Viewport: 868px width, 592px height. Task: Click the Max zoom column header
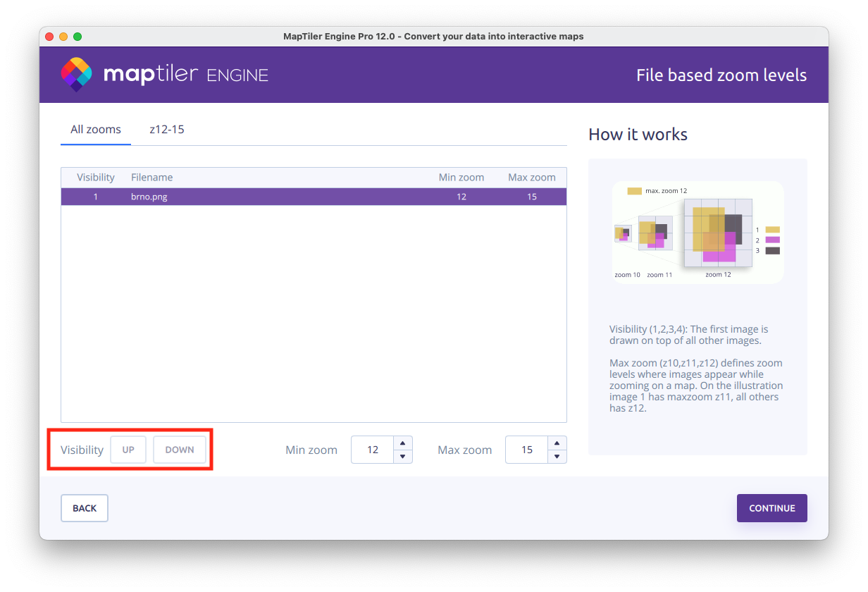point(531,178)
